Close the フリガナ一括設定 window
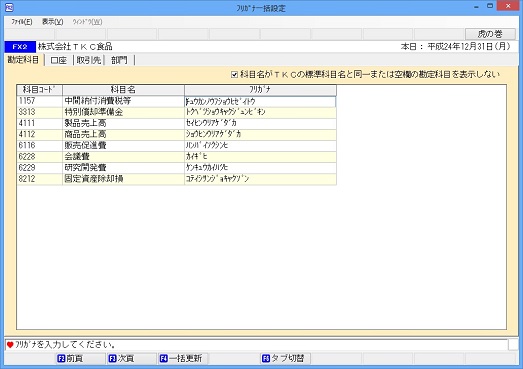 coord(508,6)
